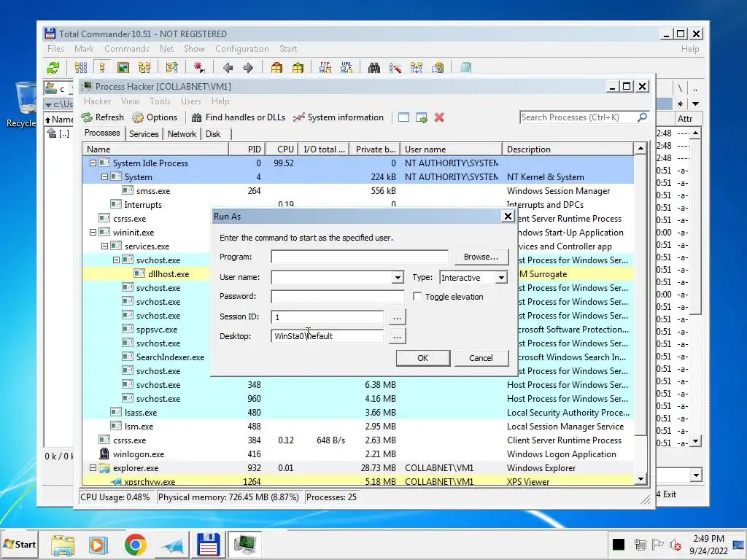Open Windows Media Player from taskbar
747x560 pixels.
pos(98,545)
